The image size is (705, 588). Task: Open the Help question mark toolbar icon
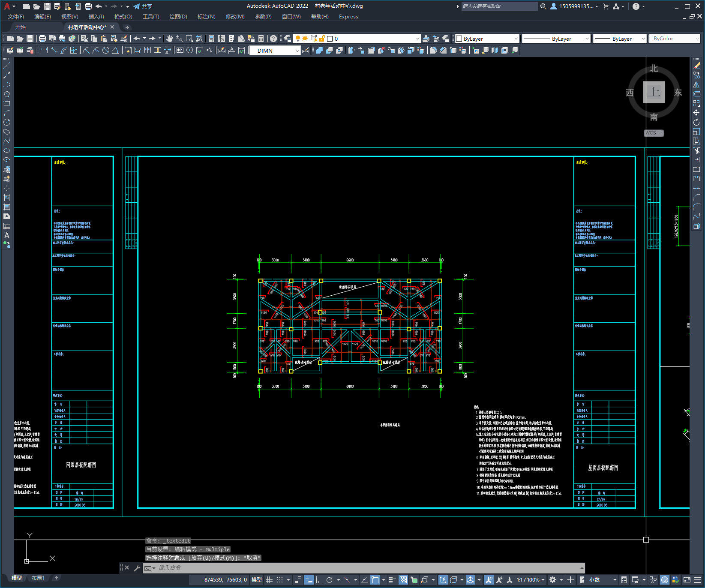pyautogui.click(x=273, y=39)
